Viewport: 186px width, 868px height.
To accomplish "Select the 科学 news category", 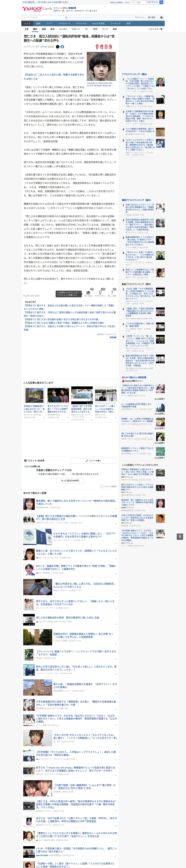I will coord(95,29).
